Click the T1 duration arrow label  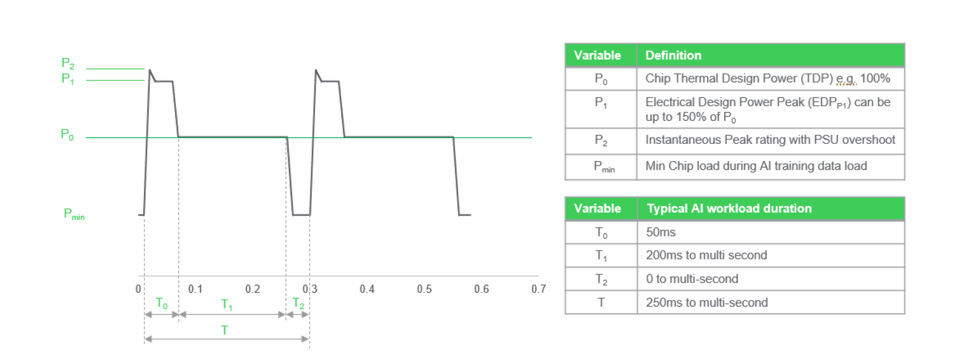coord(226,303)
